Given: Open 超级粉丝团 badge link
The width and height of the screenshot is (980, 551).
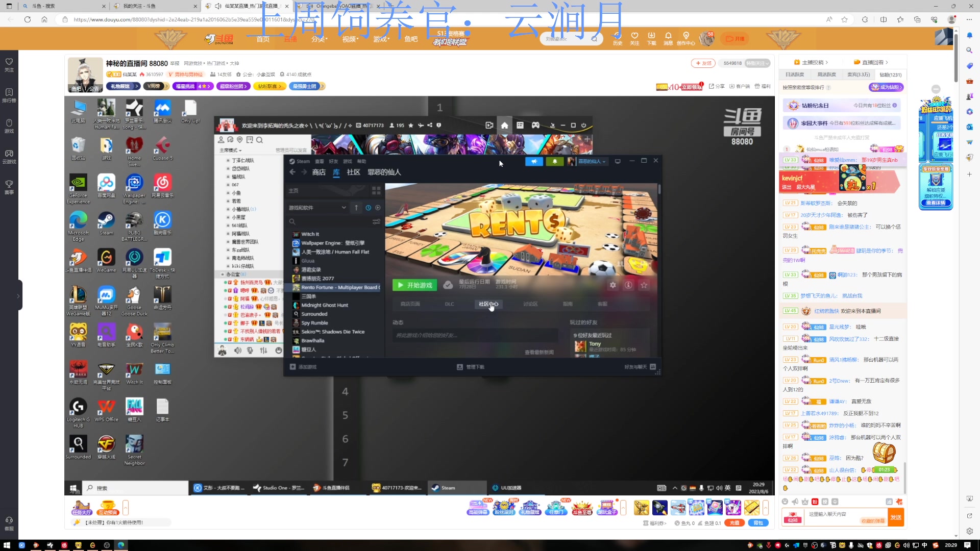Looking at the screenshot, I should coord(234,86).
